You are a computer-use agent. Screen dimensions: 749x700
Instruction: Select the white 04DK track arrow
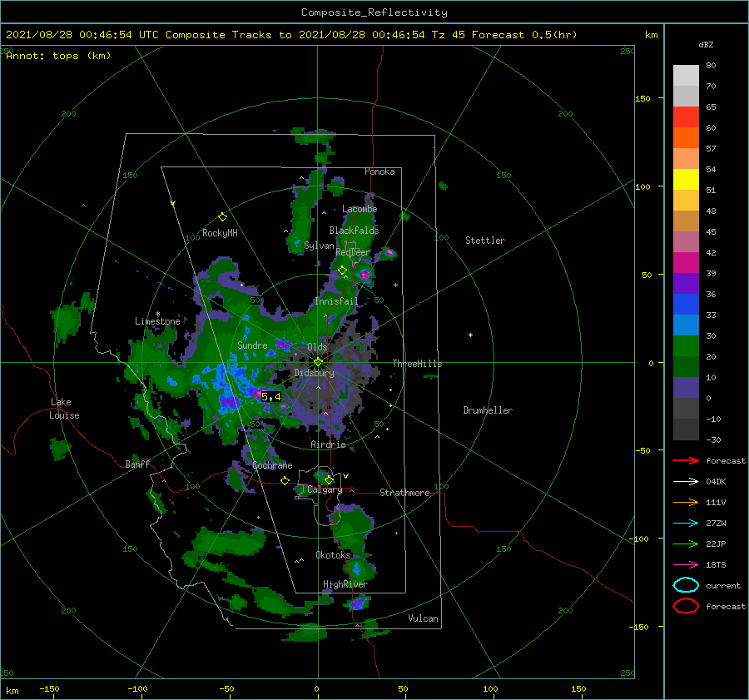[686, 481]
